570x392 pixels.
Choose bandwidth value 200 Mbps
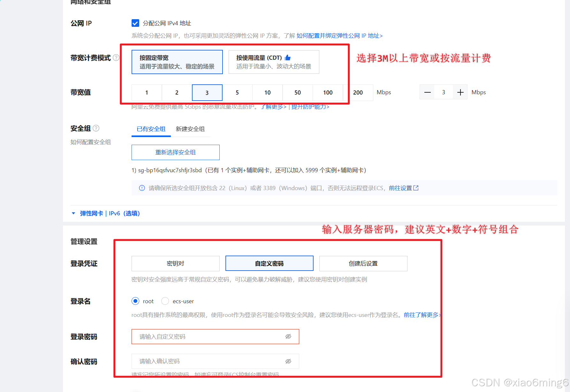pyautogui.click(x=358, y=93)
